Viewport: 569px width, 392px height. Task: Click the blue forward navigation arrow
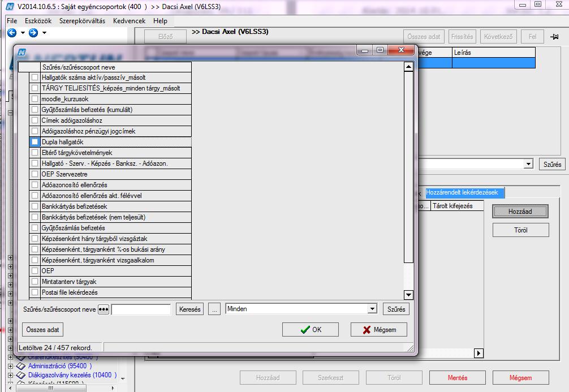[x=33, y=33]
